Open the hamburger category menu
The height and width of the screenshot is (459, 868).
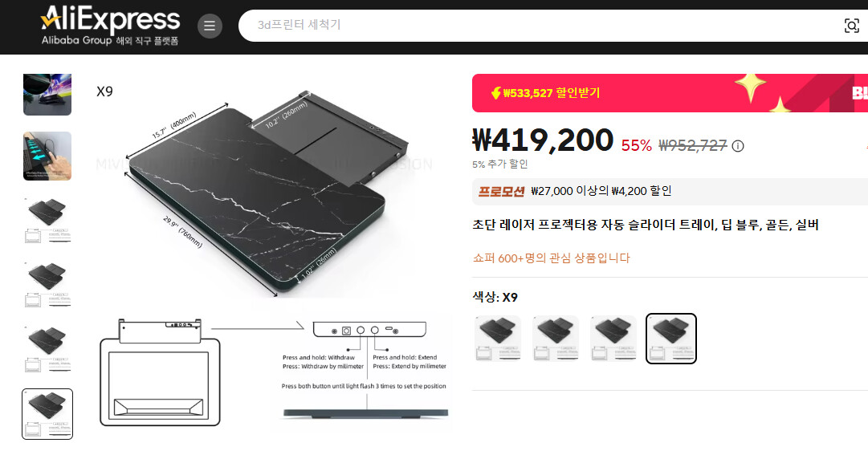(210, 26)
